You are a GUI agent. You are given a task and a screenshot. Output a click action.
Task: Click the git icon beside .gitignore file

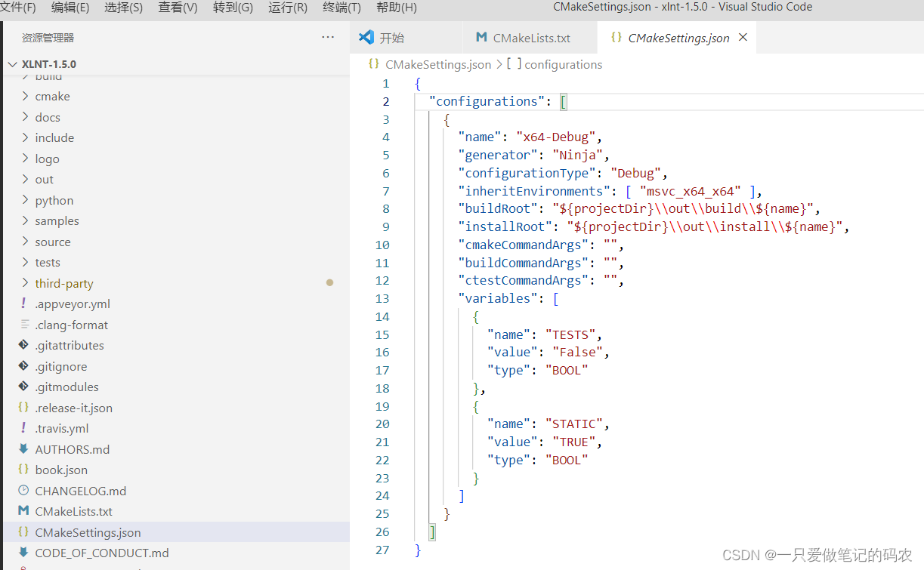(x=23, y=366)
